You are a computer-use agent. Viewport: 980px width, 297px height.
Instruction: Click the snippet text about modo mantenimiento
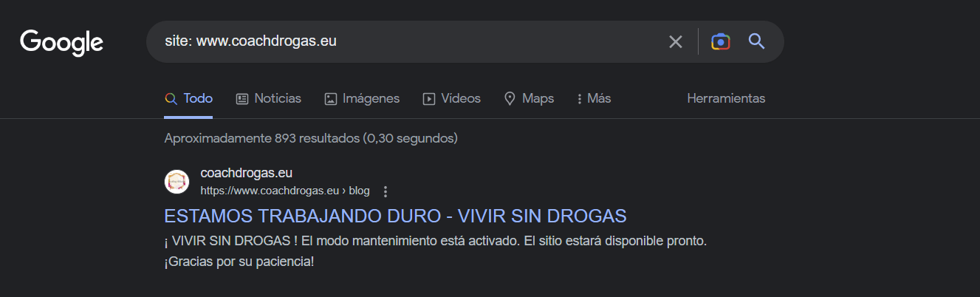tap(436, 242)
